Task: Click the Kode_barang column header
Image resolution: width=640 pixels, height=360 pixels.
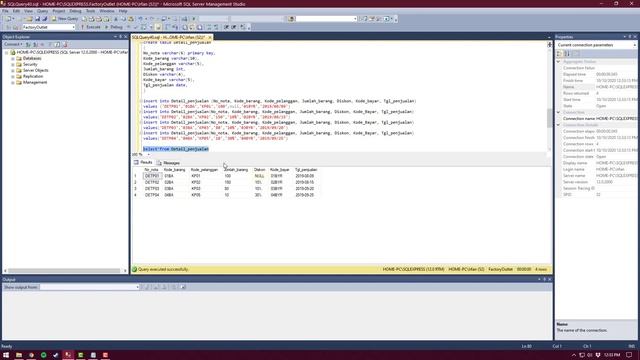Action: pos(174,169)
